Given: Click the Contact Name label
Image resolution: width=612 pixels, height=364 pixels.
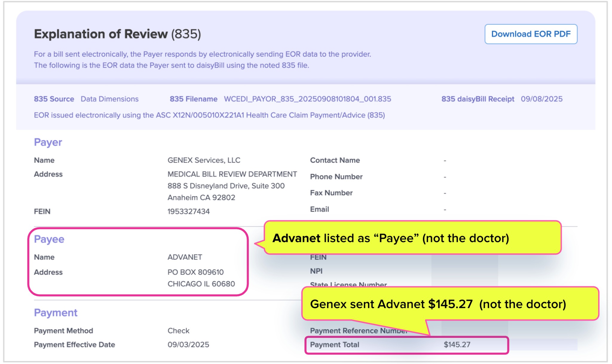Looking at the screenshot, I should tap(335, 160).
